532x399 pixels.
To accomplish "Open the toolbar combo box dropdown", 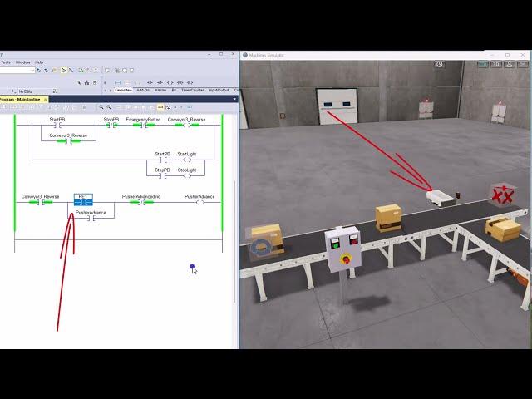I will 32,71.
